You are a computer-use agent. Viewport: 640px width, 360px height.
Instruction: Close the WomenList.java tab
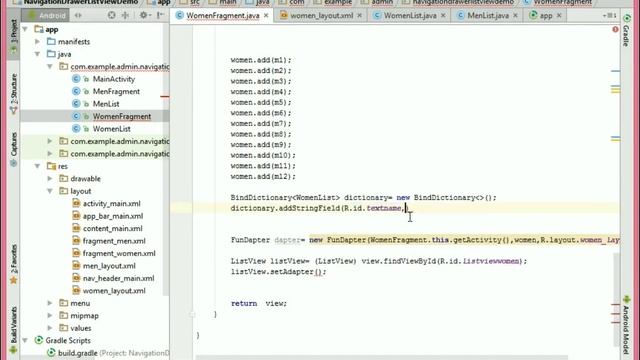pos(443,16)
